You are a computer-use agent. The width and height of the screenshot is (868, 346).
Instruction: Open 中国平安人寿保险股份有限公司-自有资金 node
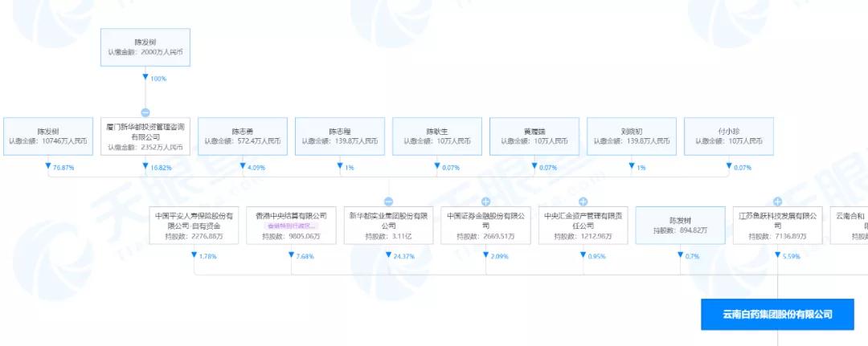pos(194,225)
